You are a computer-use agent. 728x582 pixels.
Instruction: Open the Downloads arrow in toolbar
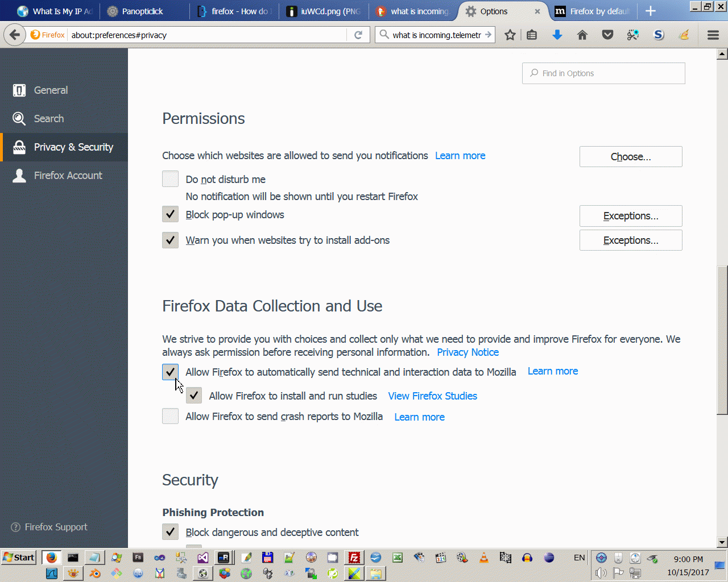tap(557, 35)
